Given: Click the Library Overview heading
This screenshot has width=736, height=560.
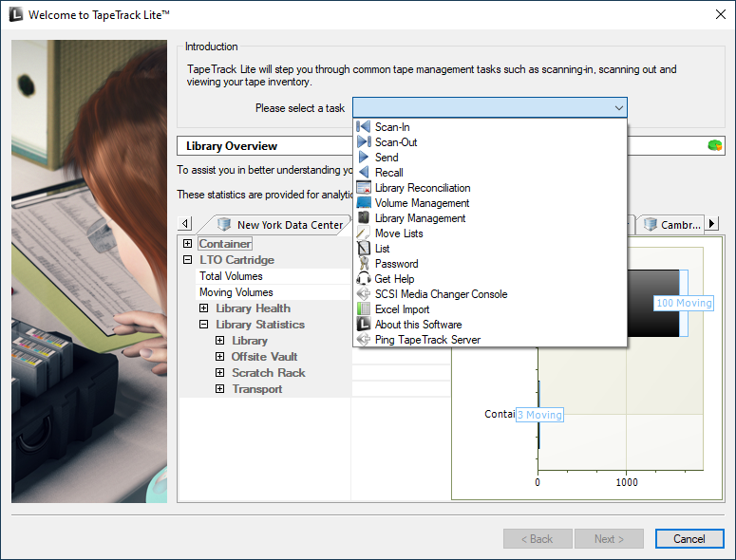Looking at the screenshot, I should click(232, 146).
